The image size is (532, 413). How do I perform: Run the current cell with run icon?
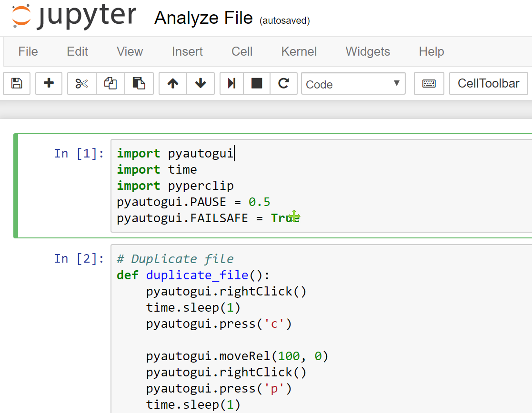pos(231,83)
